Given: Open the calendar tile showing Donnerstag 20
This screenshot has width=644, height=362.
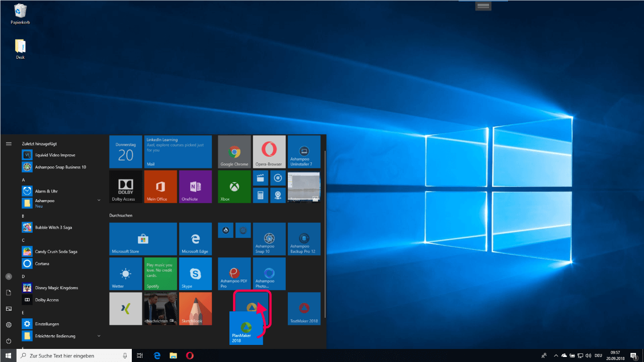Looking at the screenshot, I should (x=126, y=152).
